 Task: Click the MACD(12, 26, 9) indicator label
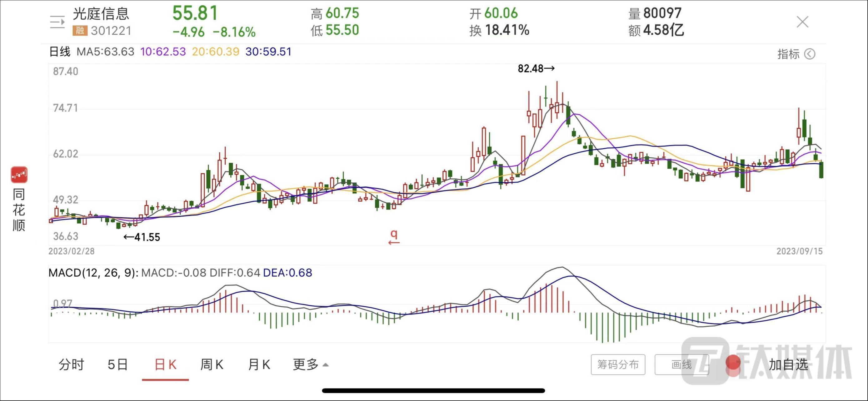(x=93, y=273)
